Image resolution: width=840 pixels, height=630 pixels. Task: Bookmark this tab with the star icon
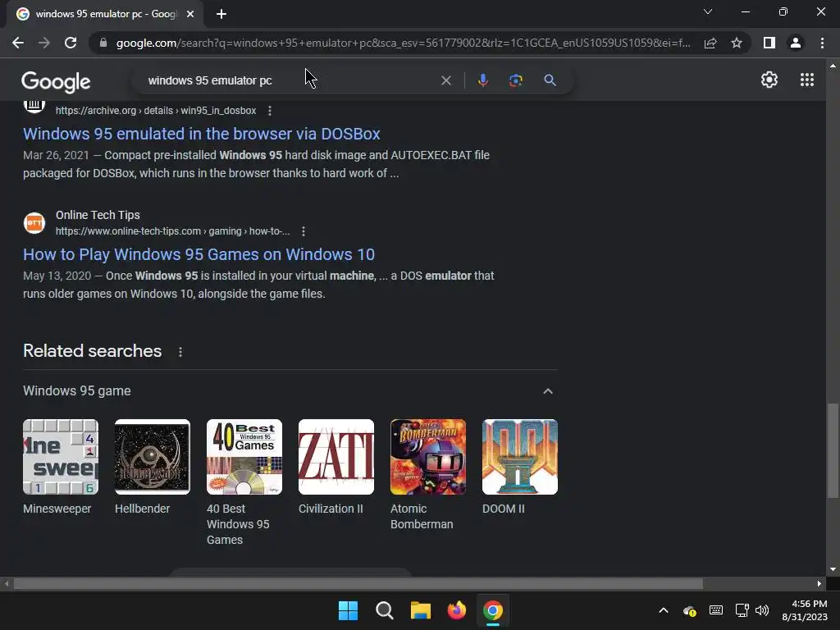[x=737, y=43]
